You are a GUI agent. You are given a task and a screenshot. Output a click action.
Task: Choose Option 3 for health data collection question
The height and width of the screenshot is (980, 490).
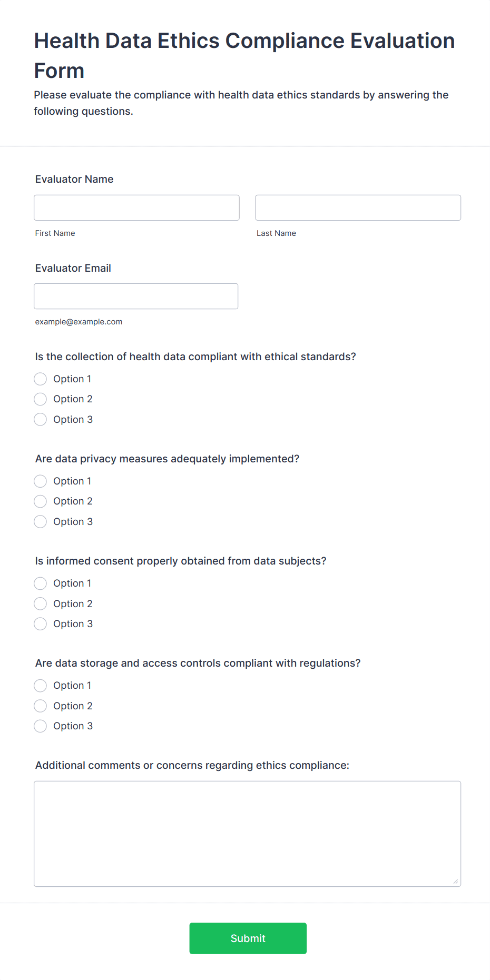41,420
